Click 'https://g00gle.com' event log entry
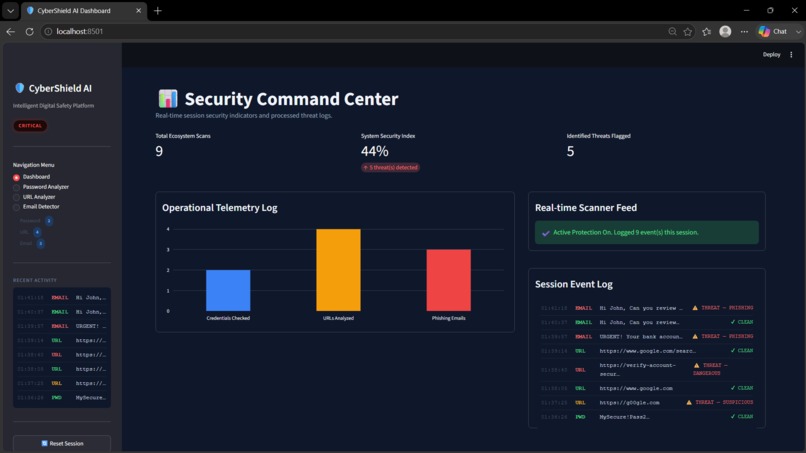 (629, 402)
